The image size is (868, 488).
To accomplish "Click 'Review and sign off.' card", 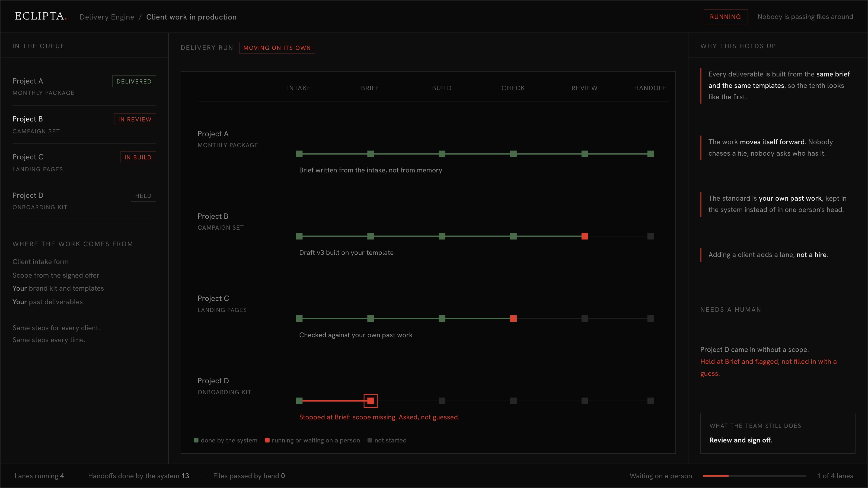I will click(778, 433).
